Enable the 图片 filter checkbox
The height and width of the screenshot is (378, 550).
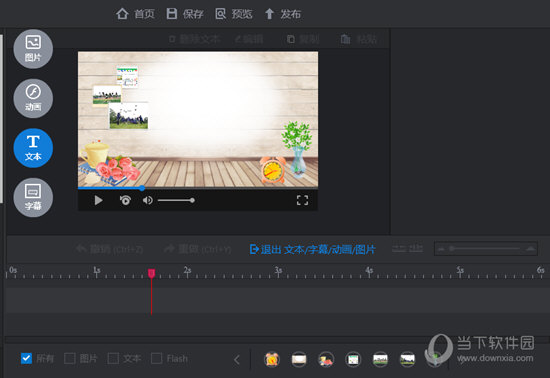(69, 358)
